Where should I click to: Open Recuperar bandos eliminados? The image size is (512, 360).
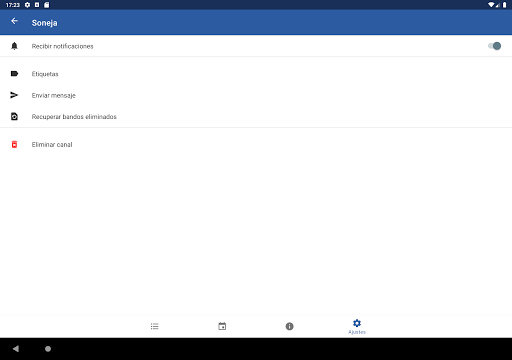(x=256, y=117)
